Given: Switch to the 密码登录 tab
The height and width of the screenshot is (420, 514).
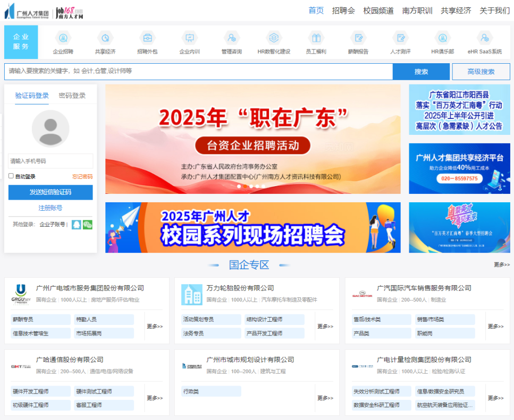Looking at the screenshot, I should pyautogui.click(x=72, y=96).
